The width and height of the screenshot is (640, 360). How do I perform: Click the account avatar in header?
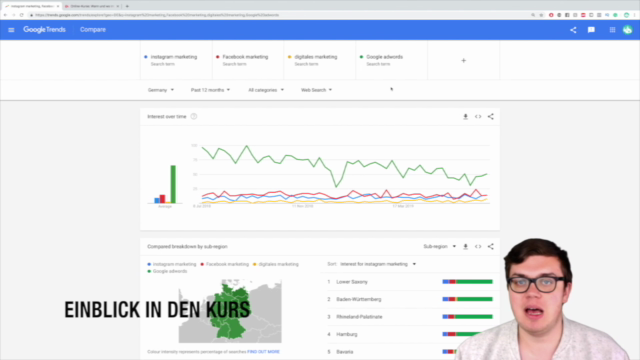[x=627, y=30]
